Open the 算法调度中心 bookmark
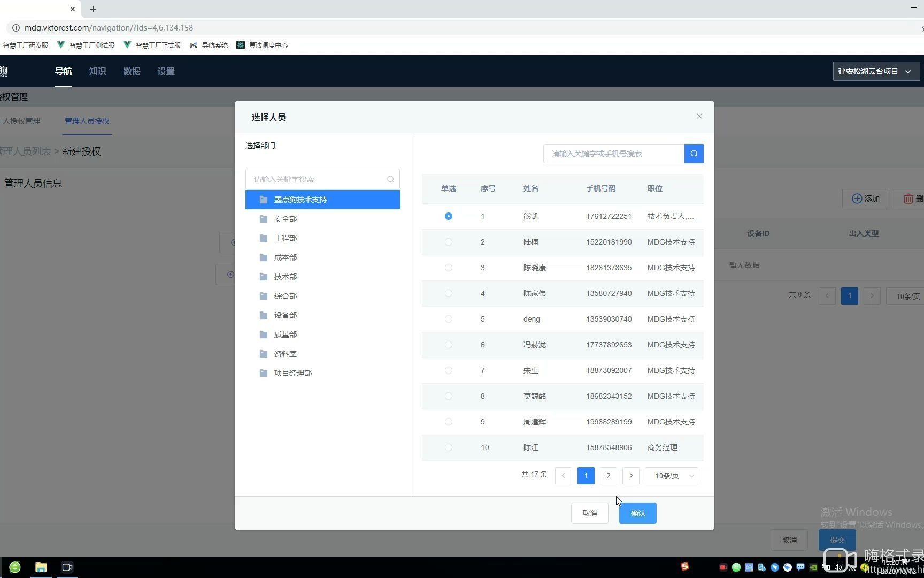The image size is (924, 578). pyautogui.click(x=263, y=45)
